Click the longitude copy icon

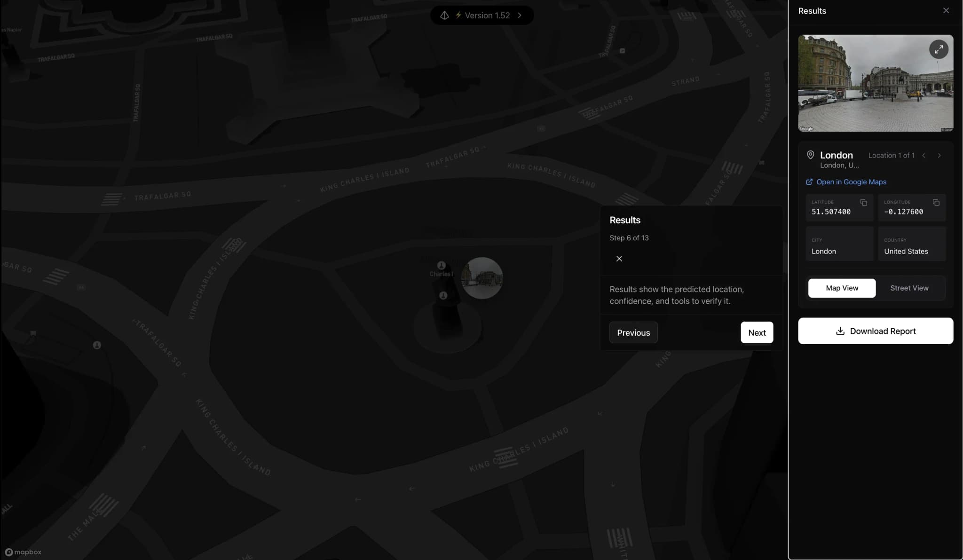(x=936, y=202)
